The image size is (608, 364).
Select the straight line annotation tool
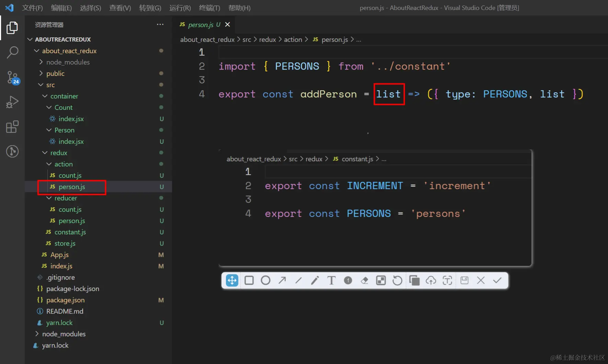[x=298, y=280]
